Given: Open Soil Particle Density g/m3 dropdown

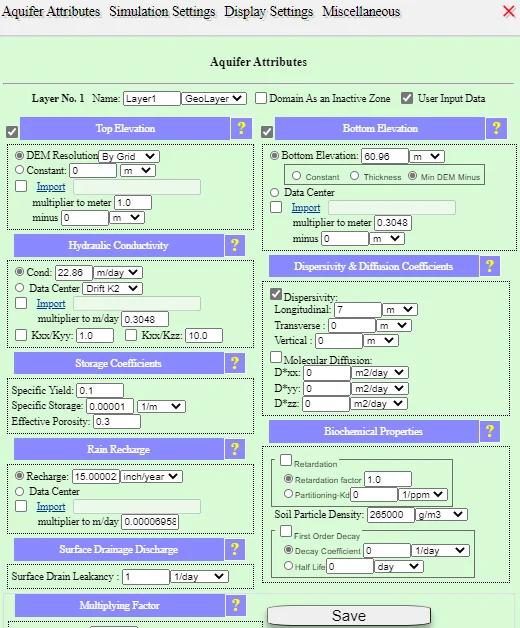Looking at the screenshot, I should (x=441, y=515).
